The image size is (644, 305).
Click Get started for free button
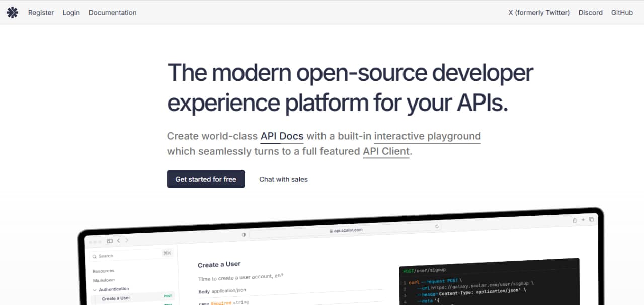coord(206,179)
